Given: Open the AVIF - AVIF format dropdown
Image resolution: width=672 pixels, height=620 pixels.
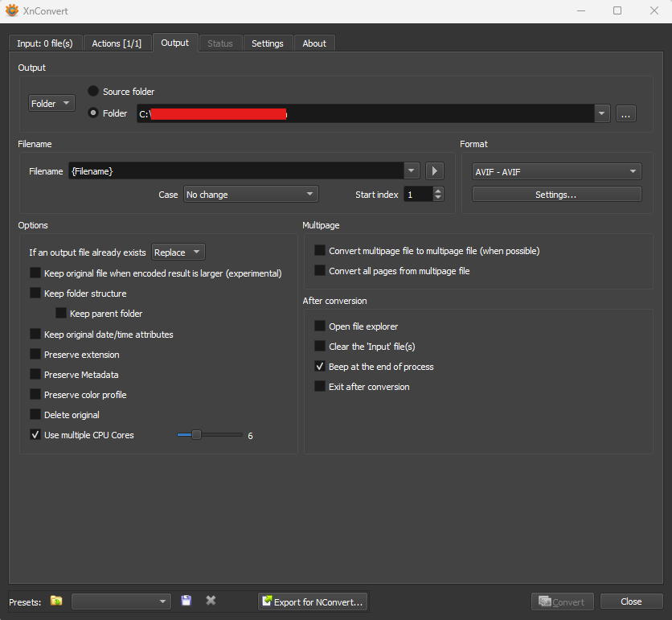Looking at the screenshot, I should click(555, 171).
